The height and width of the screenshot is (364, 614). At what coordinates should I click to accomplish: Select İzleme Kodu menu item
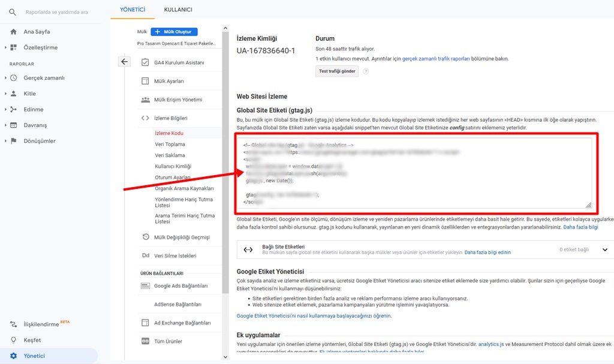point(169,133)
